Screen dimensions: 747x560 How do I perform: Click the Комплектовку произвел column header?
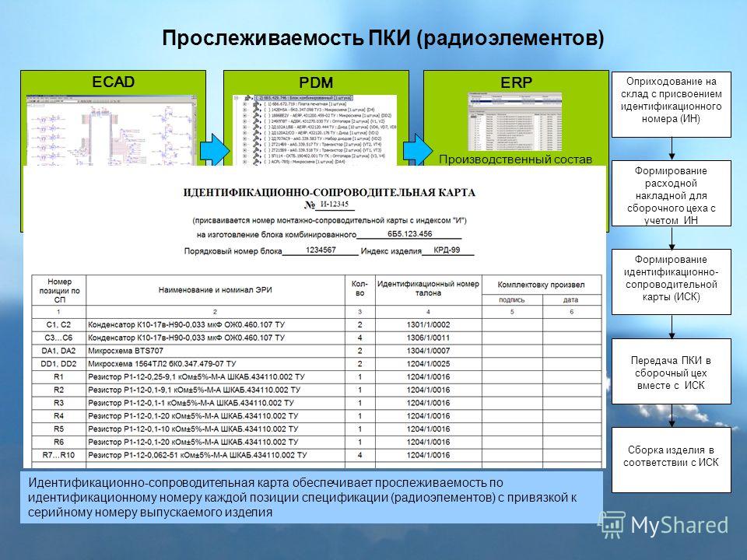tap(542, 285)
